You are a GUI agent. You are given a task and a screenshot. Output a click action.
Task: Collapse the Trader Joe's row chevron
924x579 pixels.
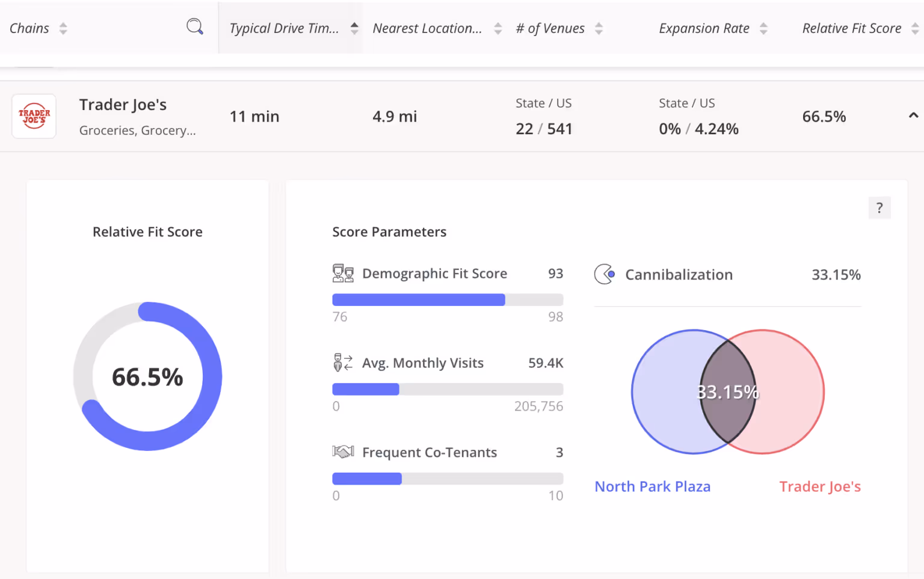(x=913, y=115)
